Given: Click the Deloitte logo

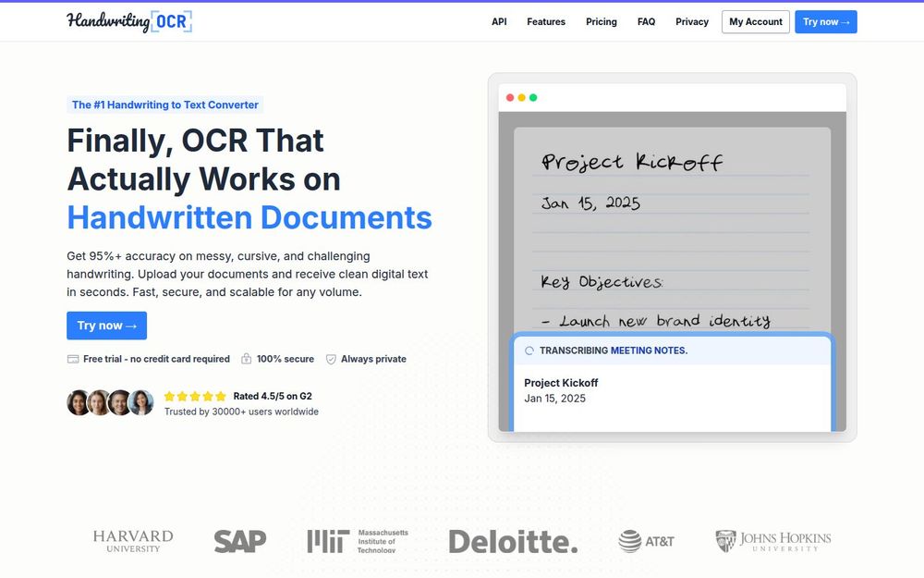Looking at the screenshot, I should tap(513, 541).
